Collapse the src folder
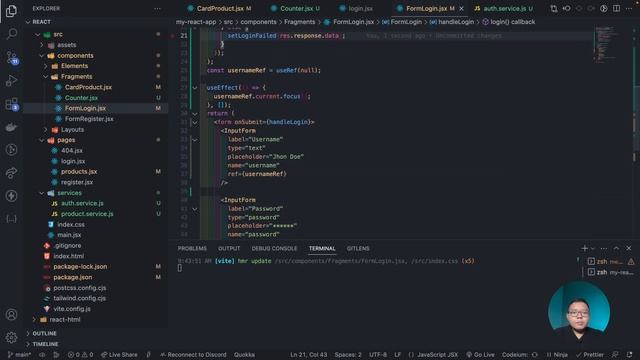Image resolution: width=640 pixels, height=360 pixels. tap(38, 35)
